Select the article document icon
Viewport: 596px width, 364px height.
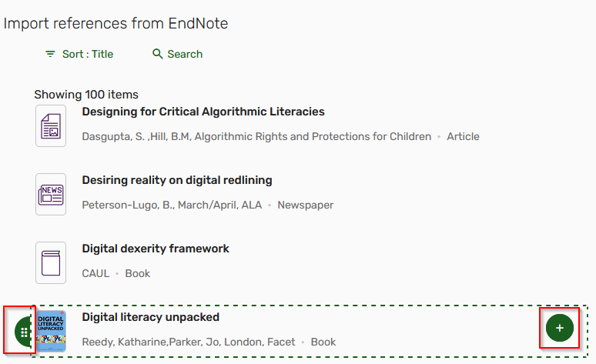click(51, 125)
